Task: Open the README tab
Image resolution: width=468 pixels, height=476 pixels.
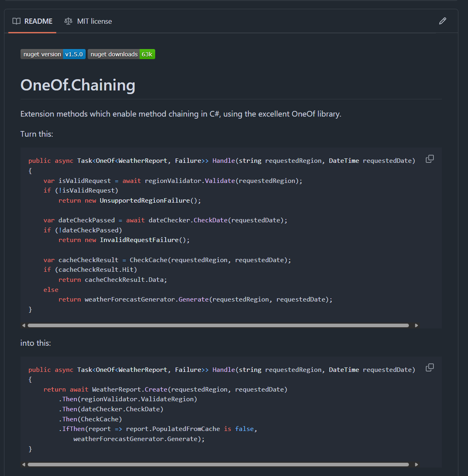Action: [32, 21]
